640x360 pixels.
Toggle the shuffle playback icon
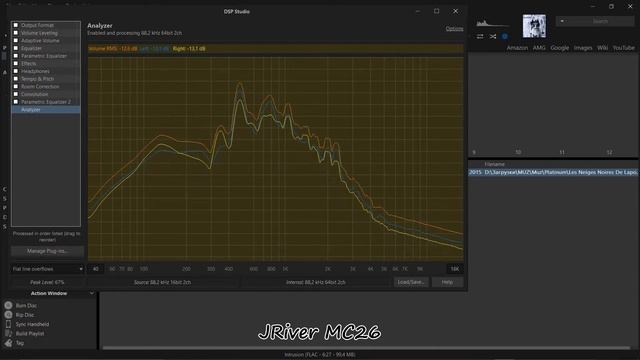(x=493, y=36)
